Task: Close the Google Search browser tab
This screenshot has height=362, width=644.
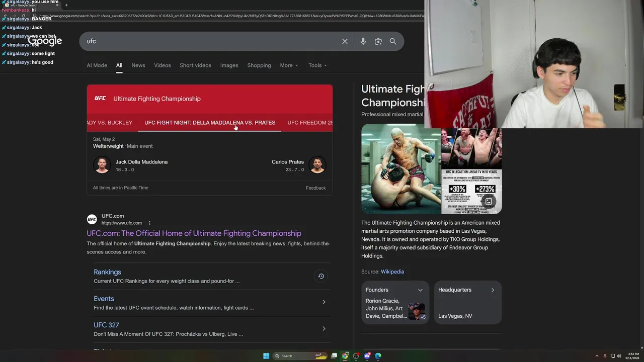Action: tap(57, 5)
